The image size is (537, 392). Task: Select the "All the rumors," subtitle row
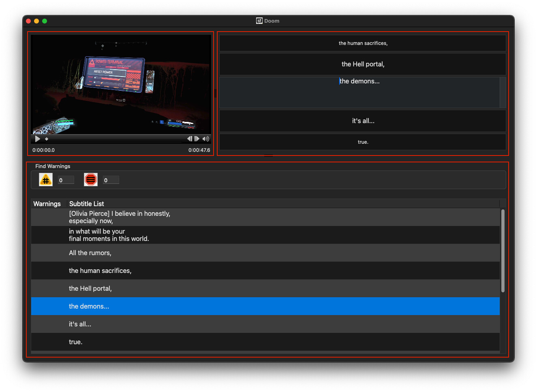coord(90,253)
